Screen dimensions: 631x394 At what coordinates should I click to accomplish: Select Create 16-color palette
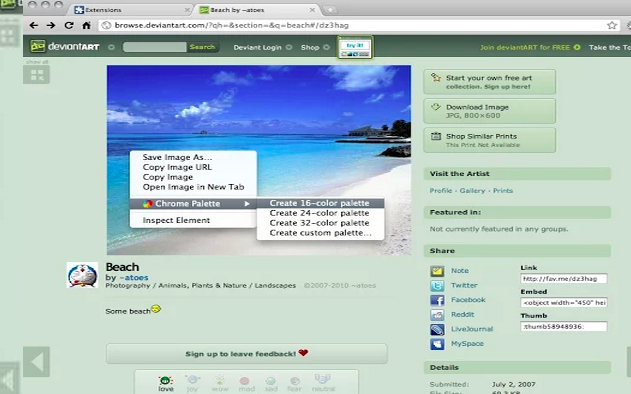pyautogui.click(x=320, y=203)
